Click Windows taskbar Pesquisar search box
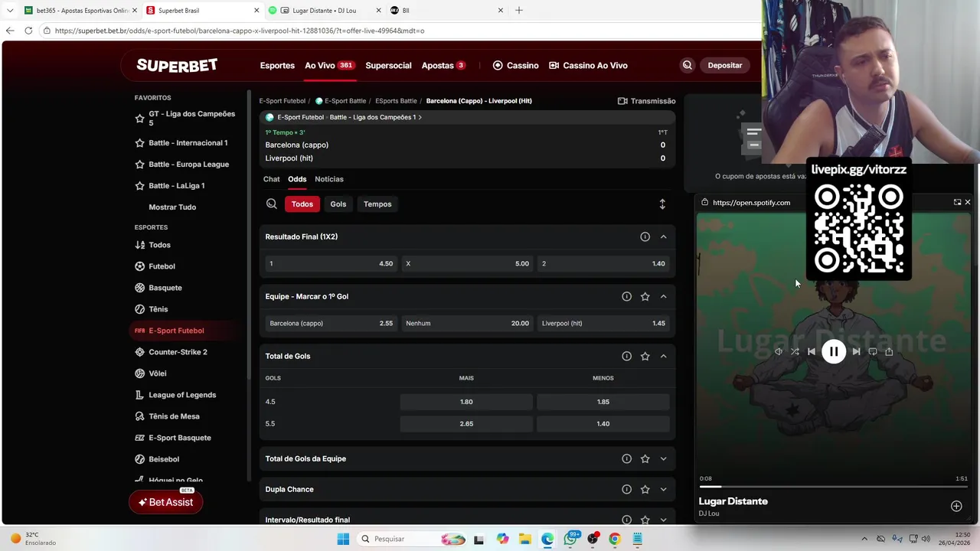 (x=413, y=539)
